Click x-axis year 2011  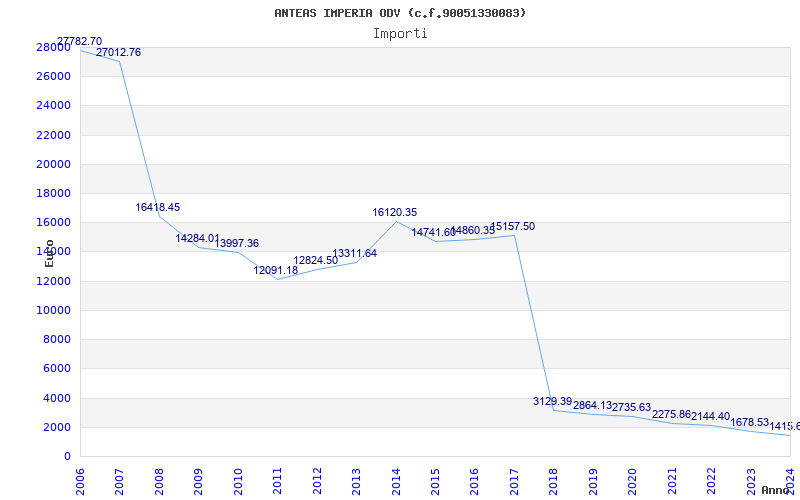tap(277, 482)
